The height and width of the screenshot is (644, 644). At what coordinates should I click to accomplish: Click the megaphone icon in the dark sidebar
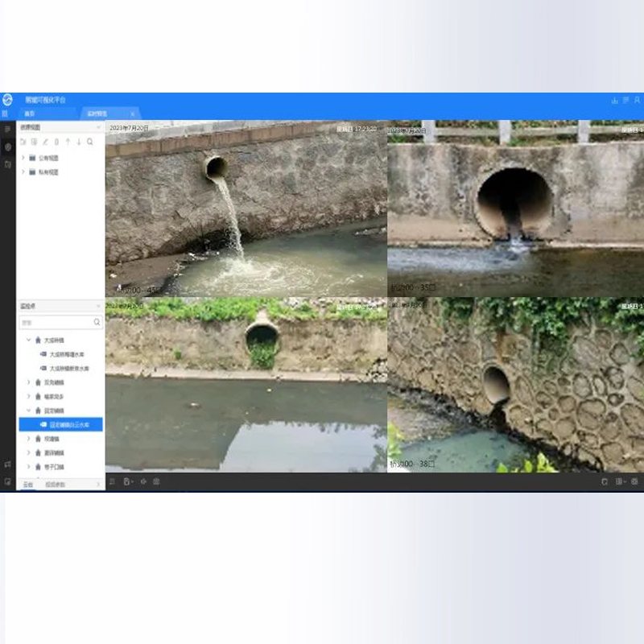[x=7, y=464]
